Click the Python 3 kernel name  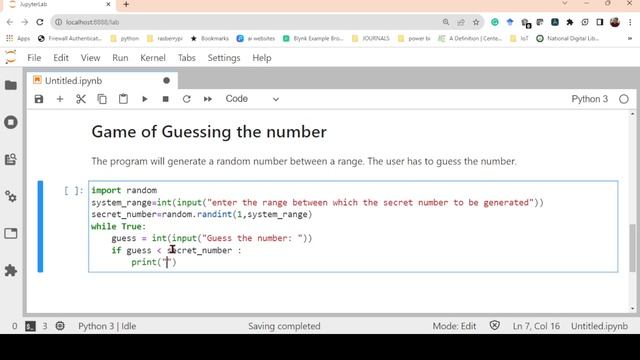(x=589, y=99)
